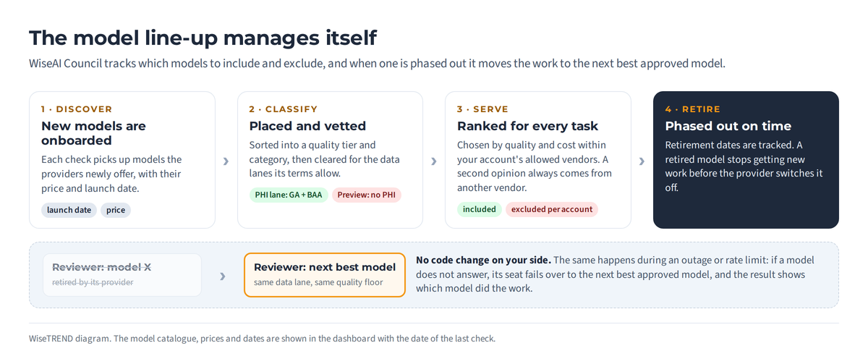Image resolution: width=868 pixels, height=364 pixels.
Task: Click the 'New models are onboarded' heading
Action: point(93,133)
